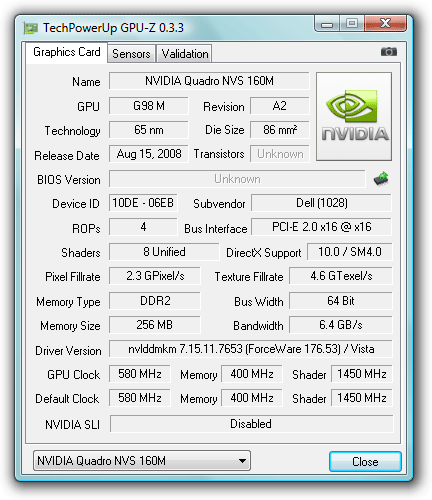Click Pixel Fillrate field 2.3 GPixel/s
432x500 pixels.
pyautogui.click(x=155, y=276)
